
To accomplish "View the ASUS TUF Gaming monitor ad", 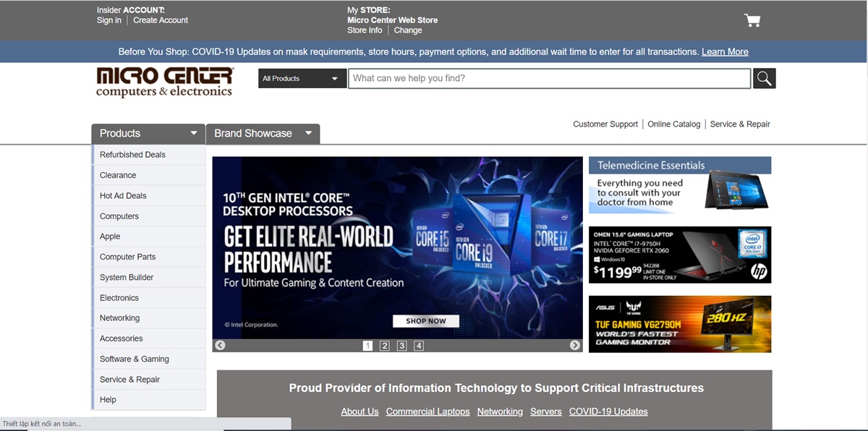I will (679, 324).
